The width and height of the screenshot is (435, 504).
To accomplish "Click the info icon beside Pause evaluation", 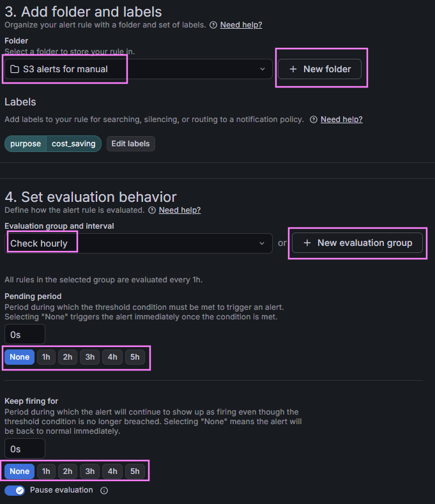I will coord(104,491).
